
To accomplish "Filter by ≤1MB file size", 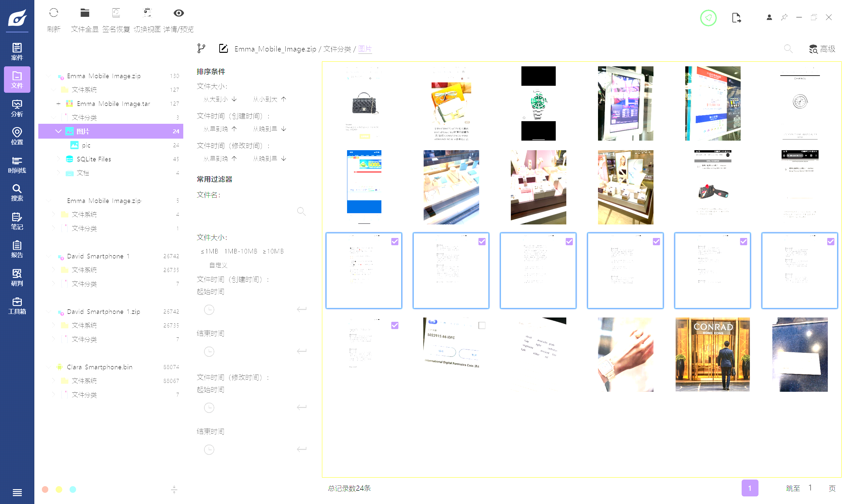I will coord(209,251).
